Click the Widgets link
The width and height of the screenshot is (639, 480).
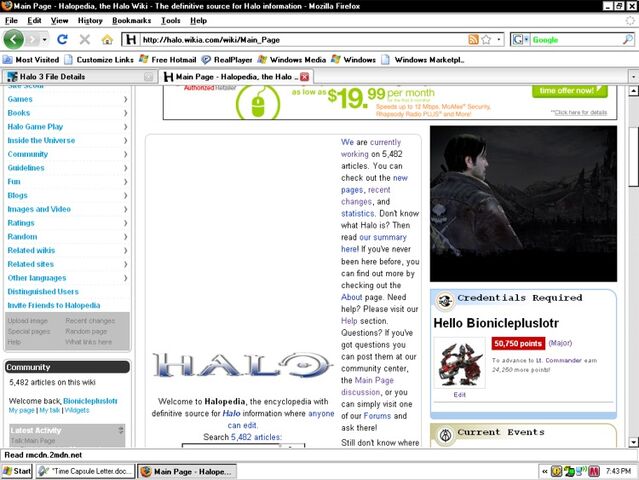[x=77, y=410]
